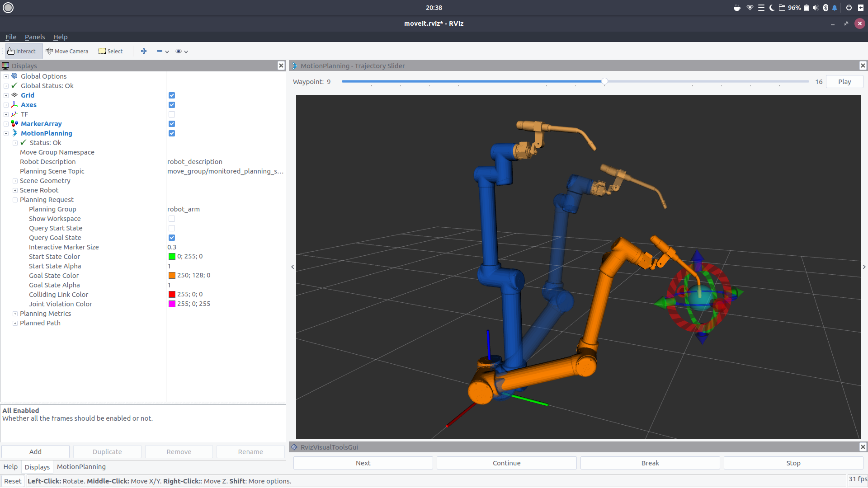Click the Status Ok checkmark icon

click(24, 142)
